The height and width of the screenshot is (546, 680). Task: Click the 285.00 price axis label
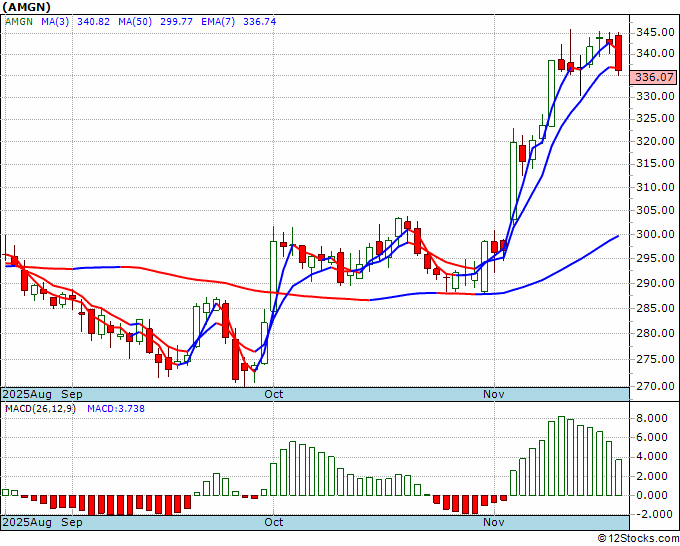coord(655,308)
